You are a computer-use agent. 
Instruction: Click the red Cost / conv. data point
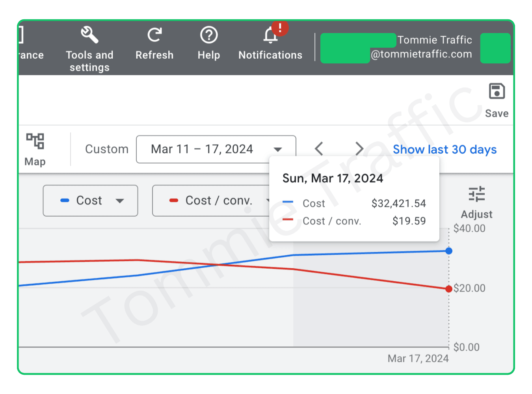tap(449, 289)
